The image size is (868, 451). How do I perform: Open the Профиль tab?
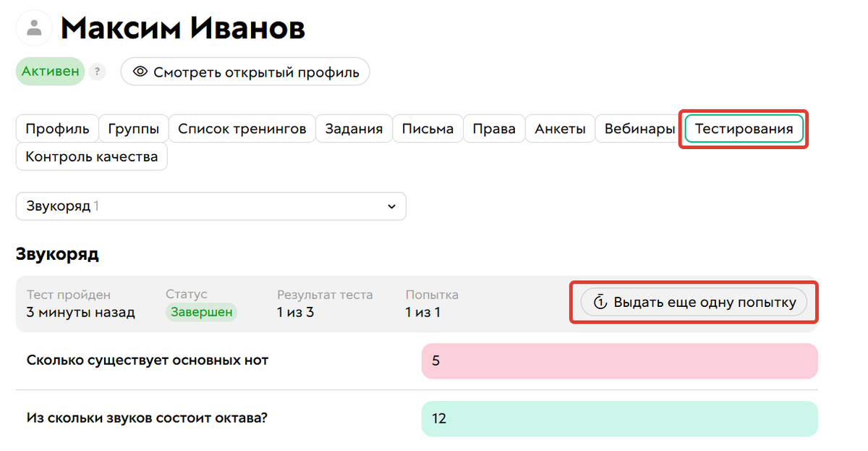pos(56,128)
